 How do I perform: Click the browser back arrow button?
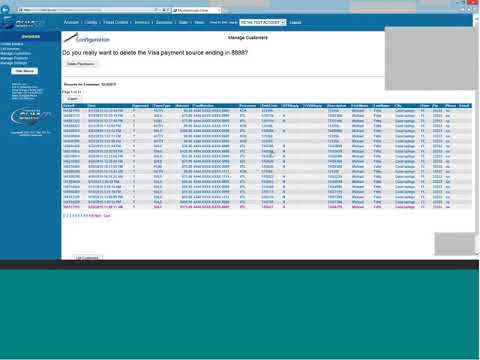point(5,10)
